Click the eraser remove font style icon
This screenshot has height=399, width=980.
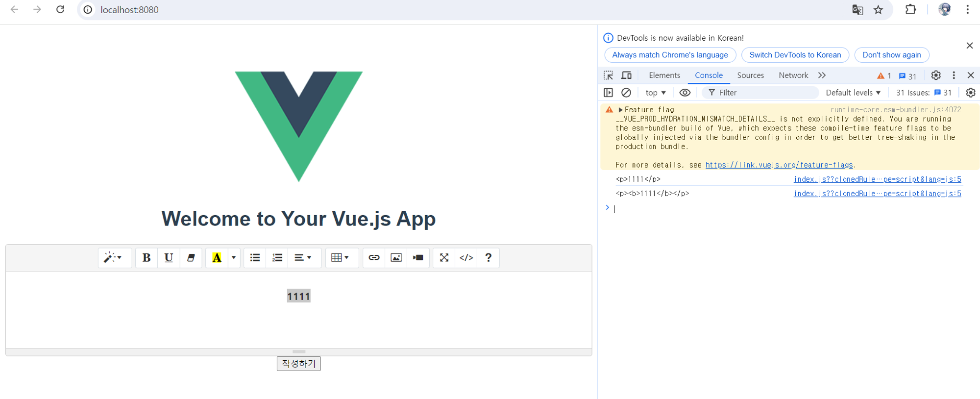point(191,258)
